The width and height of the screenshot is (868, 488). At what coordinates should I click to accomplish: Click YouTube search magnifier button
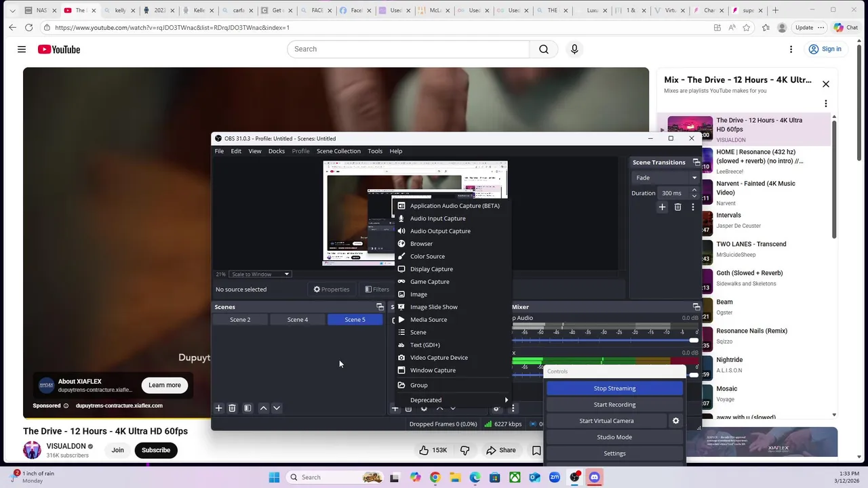pos(544,49)
